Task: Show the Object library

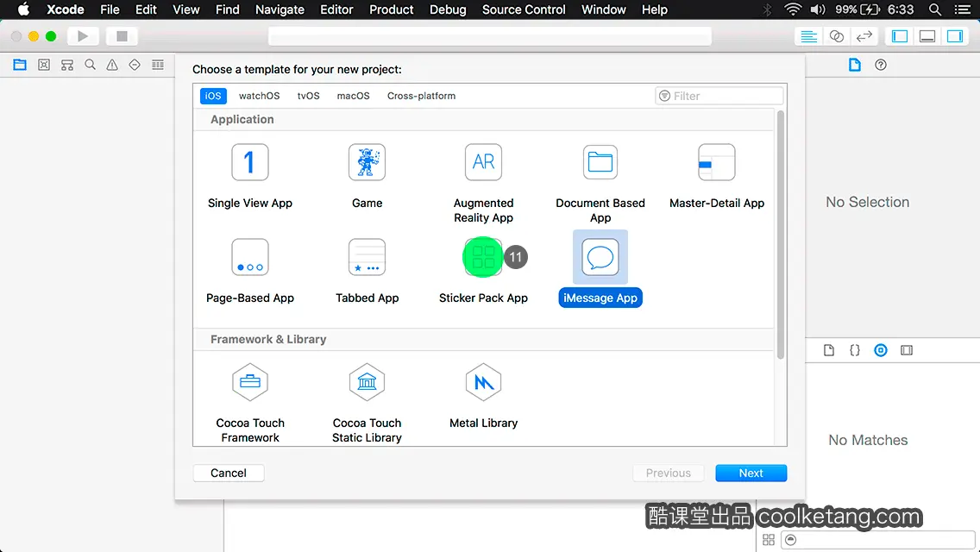Action: (x=881, y=350)
